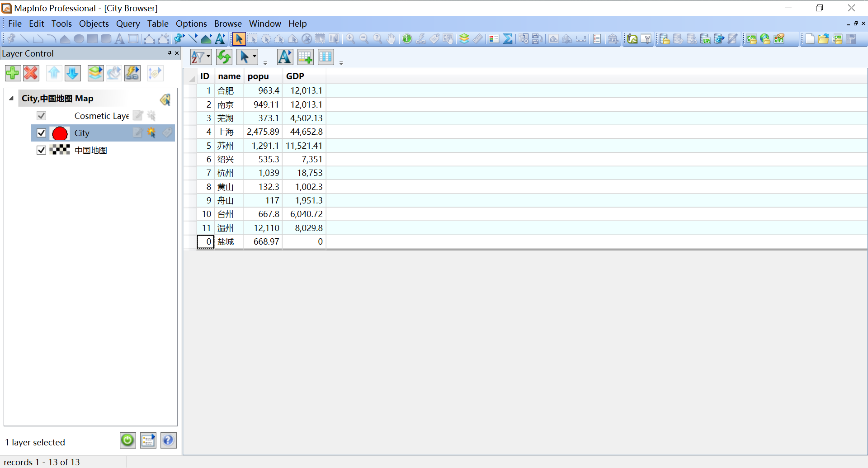This screenshot has width=868, height=468.
Task: Select the ID cell of 盐城 row
Action: pyautogui.click(x=205, y=242)
